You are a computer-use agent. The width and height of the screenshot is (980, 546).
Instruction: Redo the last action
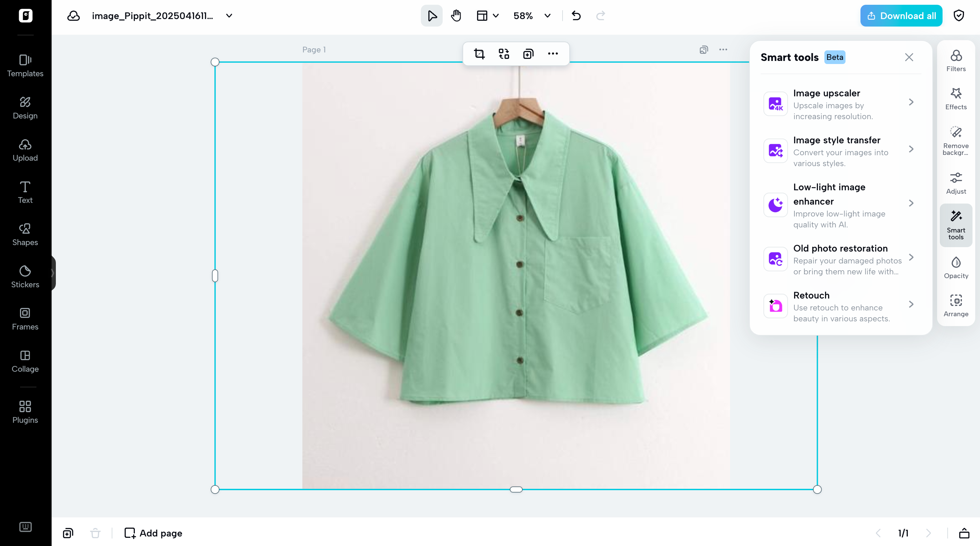(x=600, y=16)
